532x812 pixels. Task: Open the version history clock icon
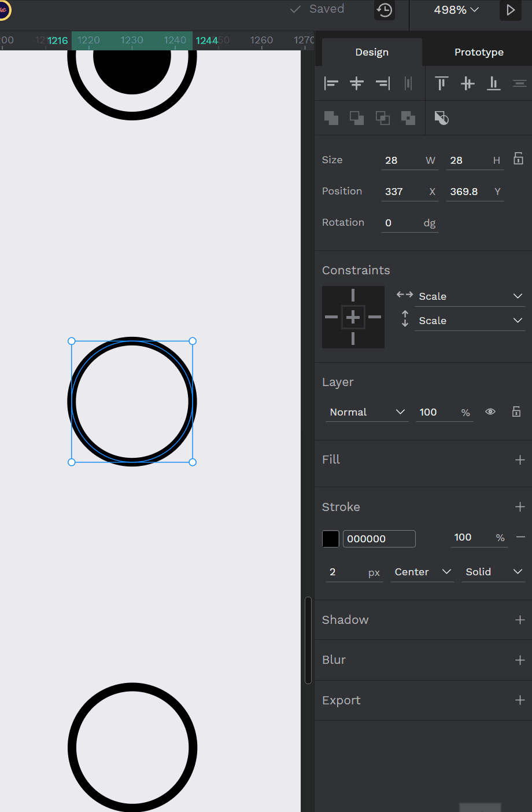(385, 10)
